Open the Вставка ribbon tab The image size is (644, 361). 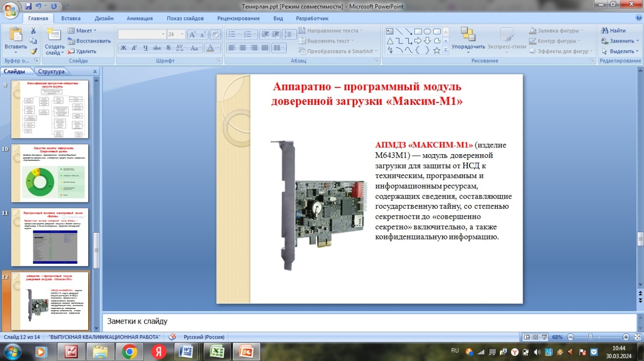[70, 18]
